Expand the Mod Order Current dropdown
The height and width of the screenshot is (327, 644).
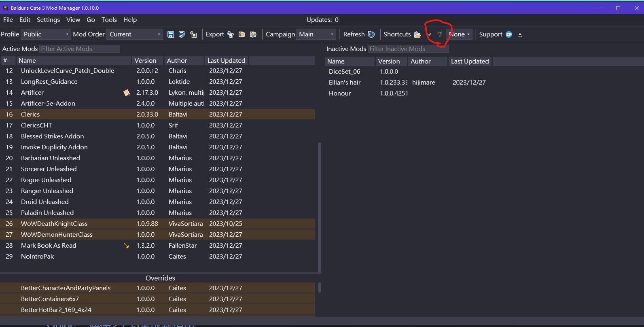tap(135, 34)
